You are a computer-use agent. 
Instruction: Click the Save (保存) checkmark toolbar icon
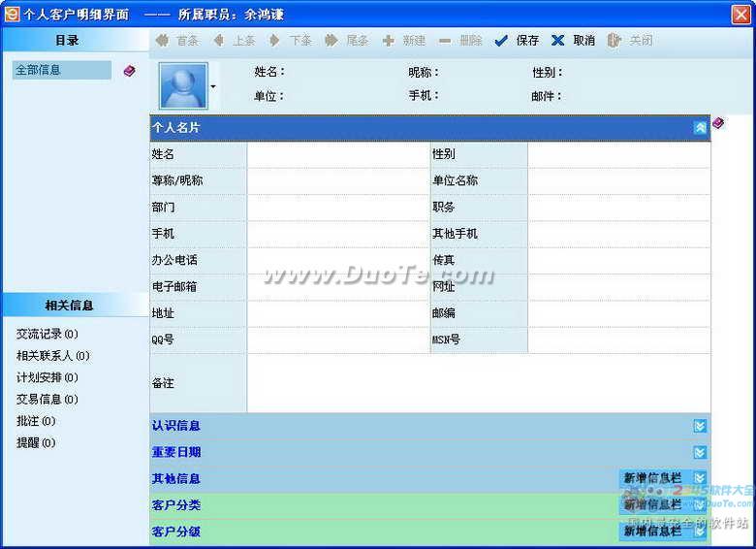(501, 41)
